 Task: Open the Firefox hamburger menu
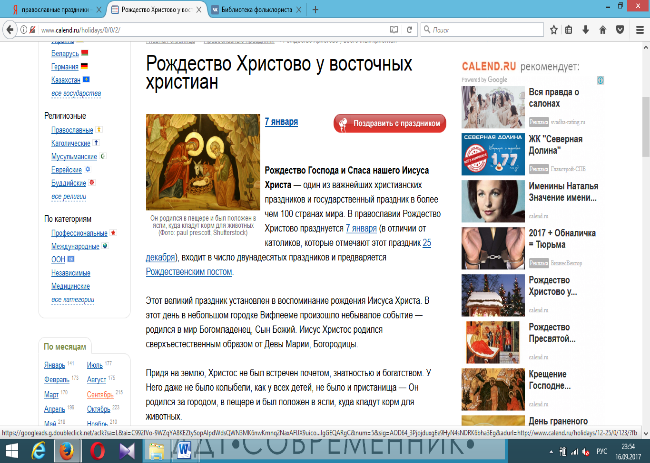(640, 29)
